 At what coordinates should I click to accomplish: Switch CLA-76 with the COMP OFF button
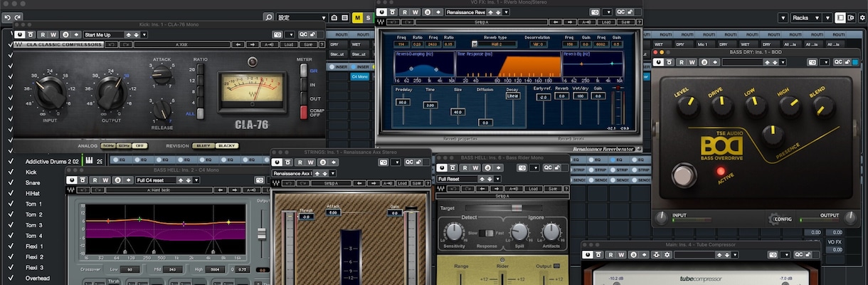point(304,113)
